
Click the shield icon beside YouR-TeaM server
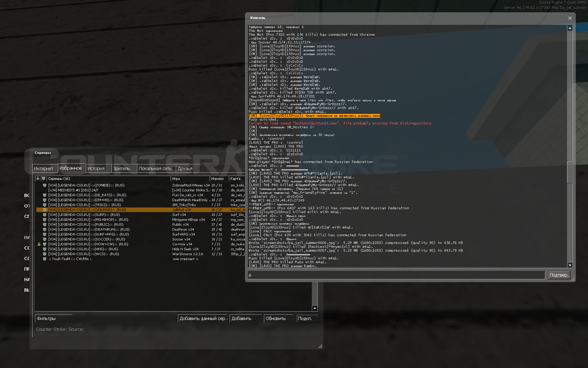coord(44,259)
